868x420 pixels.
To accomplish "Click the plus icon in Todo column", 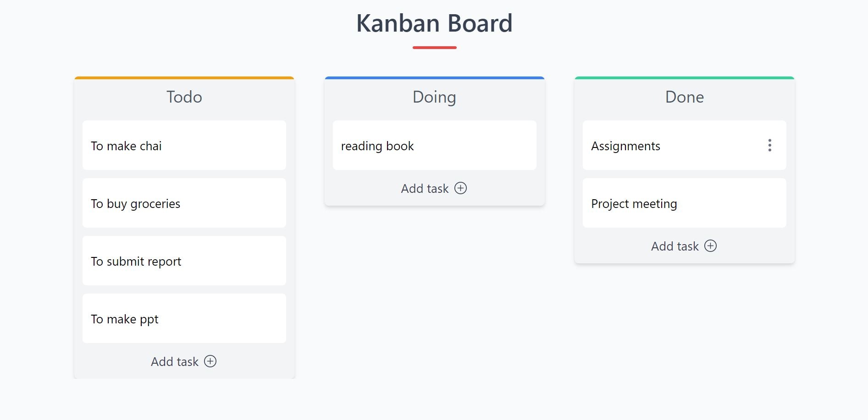I will [x=210, y=361].
